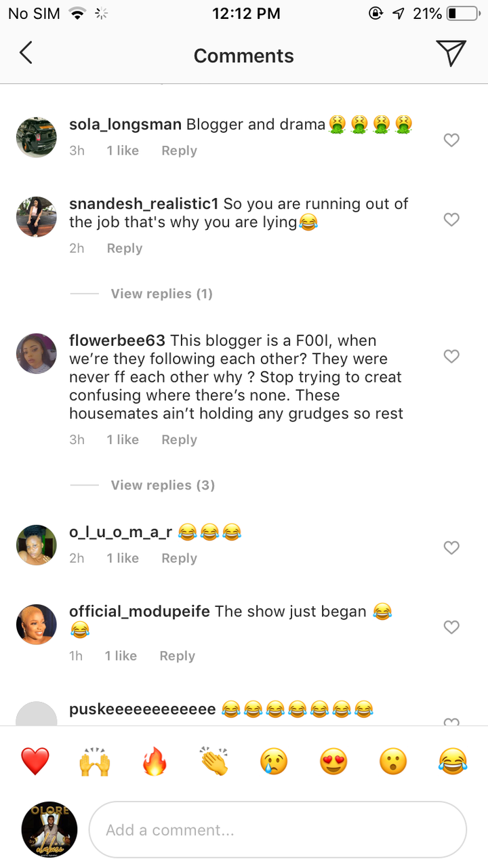Insert the fire emoji
The image size is (488, 868).
(x=155, y=762)
